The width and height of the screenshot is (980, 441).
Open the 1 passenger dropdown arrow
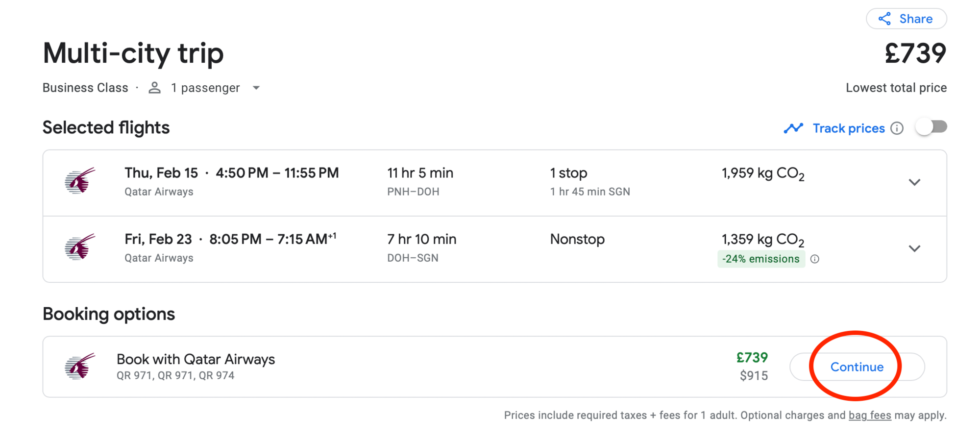point(256,88)
